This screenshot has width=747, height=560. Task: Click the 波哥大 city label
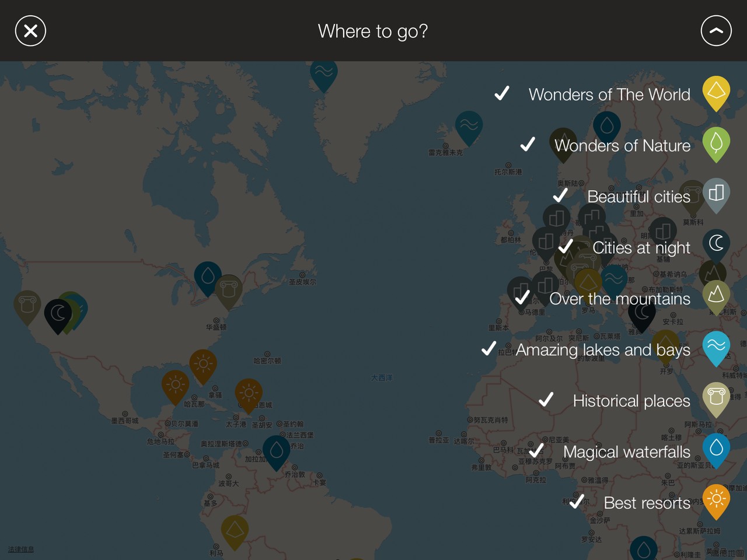pyautogui.click(x=228, y=484)
